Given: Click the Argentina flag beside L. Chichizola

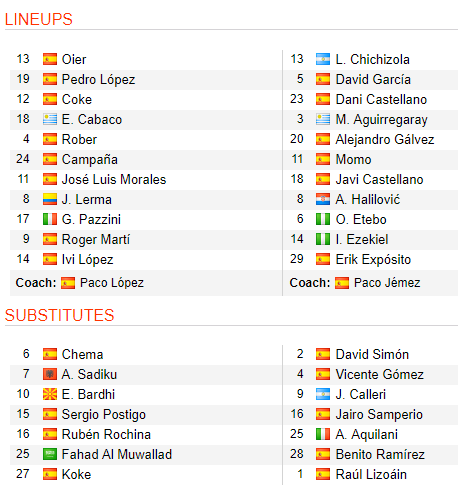Looking at the screenshot, I should (x=323, y=59).
